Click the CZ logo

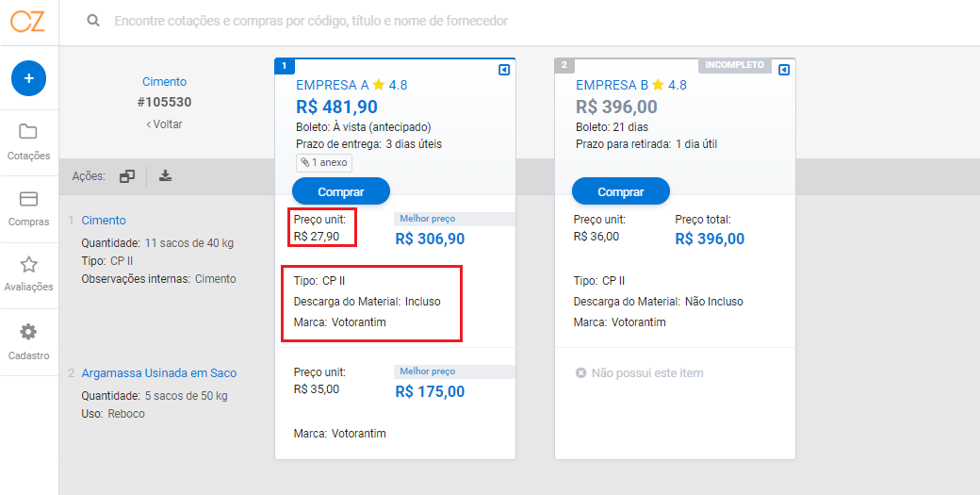coord(28,22)
